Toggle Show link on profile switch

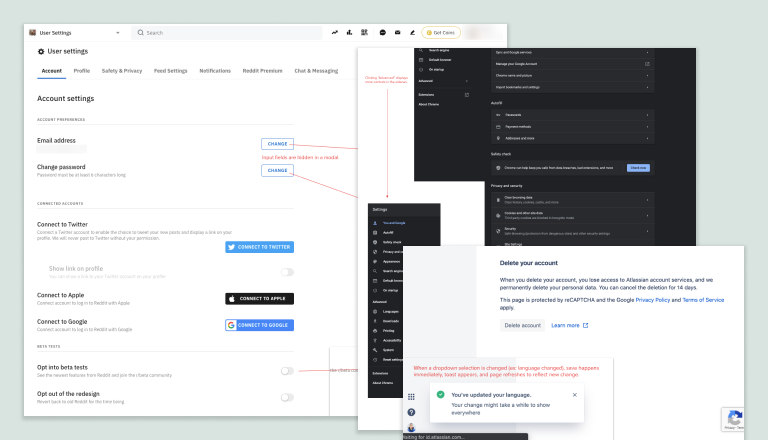[287, 272]
